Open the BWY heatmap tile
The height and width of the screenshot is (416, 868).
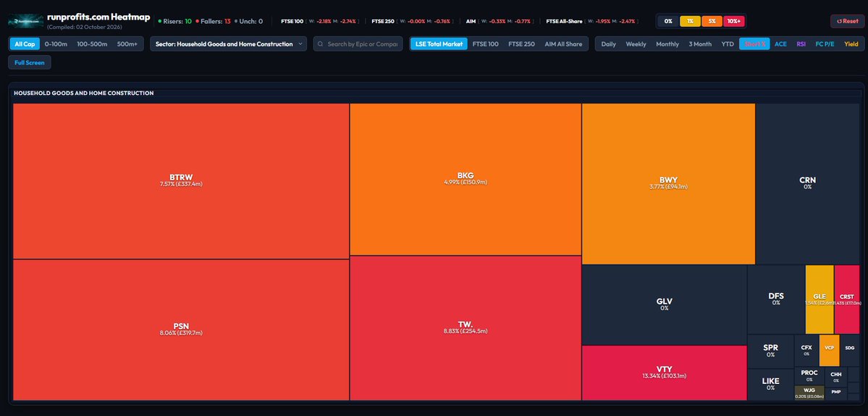[x=668, y=183]
